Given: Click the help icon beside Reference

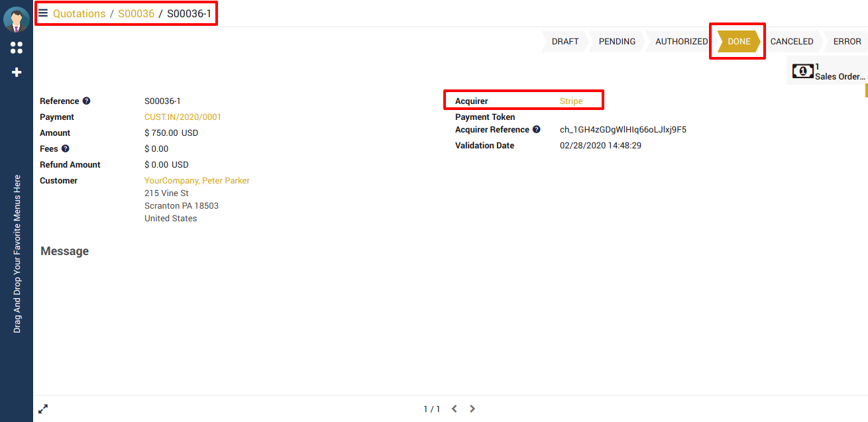Looking at the screenshot, I should tap(86, 101).
